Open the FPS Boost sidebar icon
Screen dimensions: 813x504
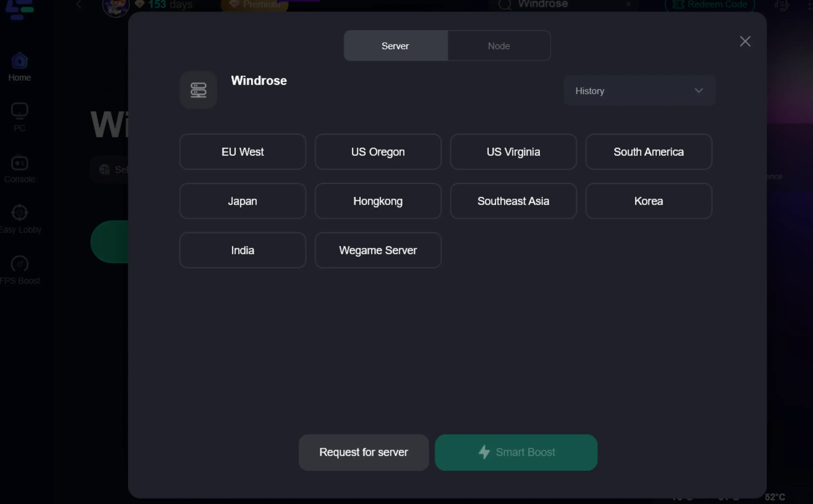[x=19, y=264]
